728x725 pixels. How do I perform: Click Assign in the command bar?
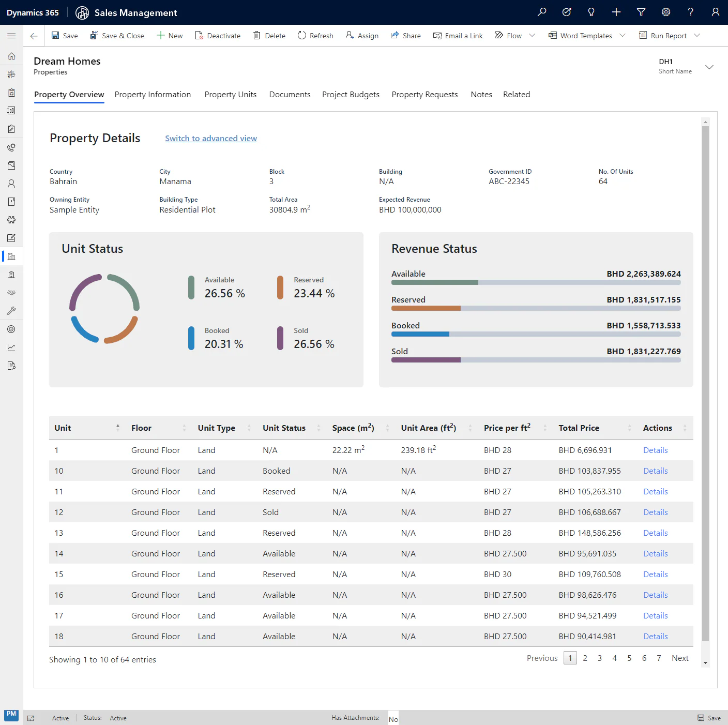point(362,36)
